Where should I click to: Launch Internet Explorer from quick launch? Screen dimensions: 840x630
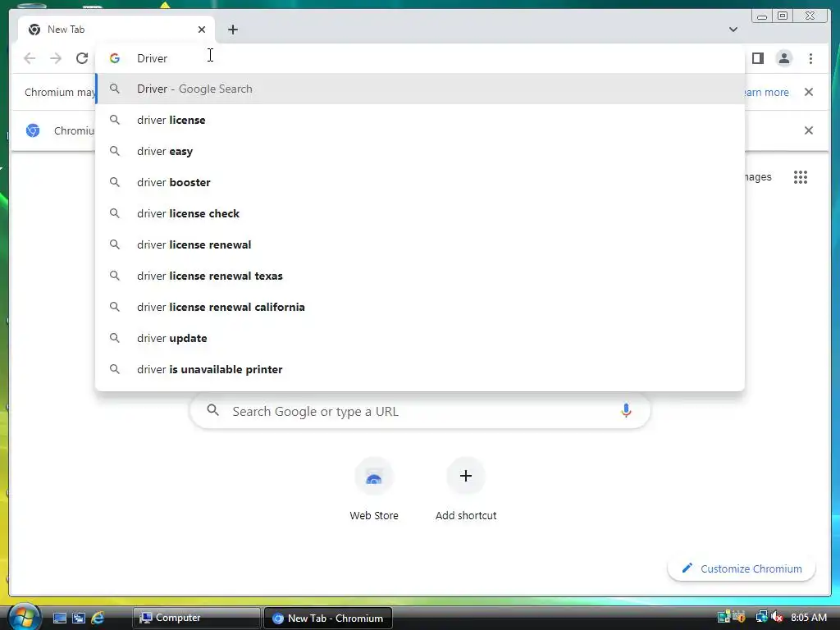tap(98, 618)
